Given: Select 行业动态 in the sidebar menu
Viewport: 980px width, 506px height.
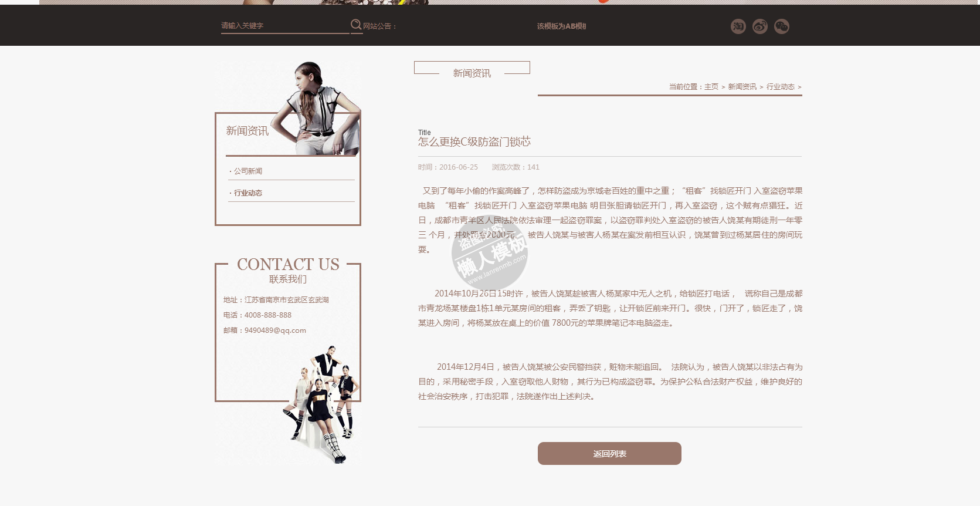Looking at the screenshot, I should [248, 193].
